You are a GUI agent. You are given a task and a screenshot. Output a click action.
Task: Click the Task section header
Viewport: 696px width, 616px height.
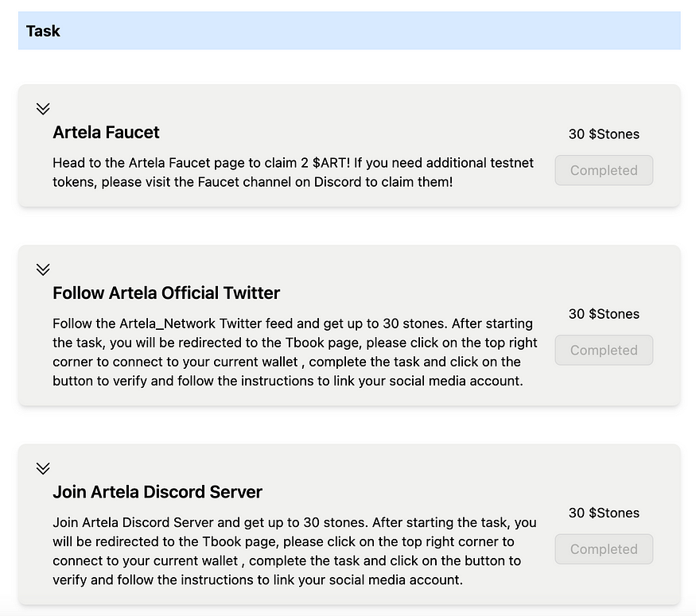(349, 30)
